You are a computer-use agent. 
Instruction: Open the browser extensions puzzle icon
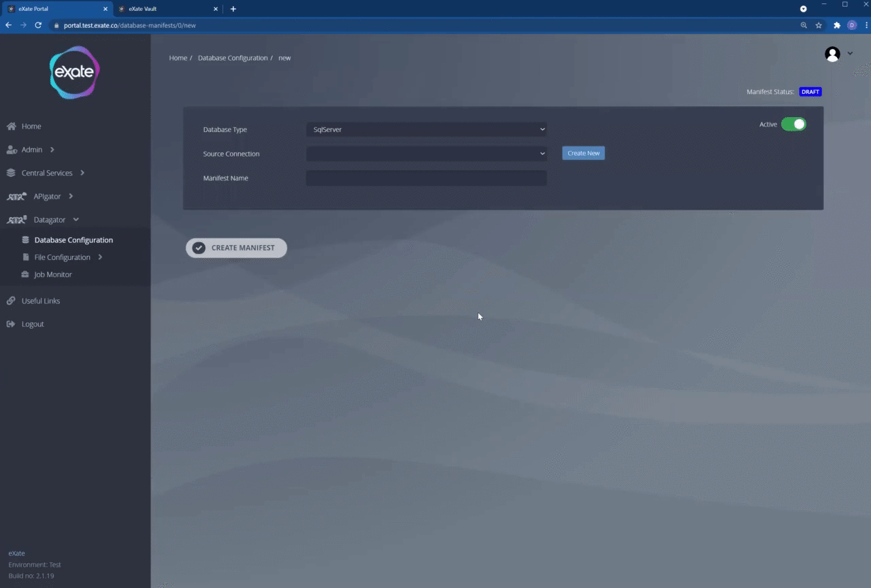837,25
